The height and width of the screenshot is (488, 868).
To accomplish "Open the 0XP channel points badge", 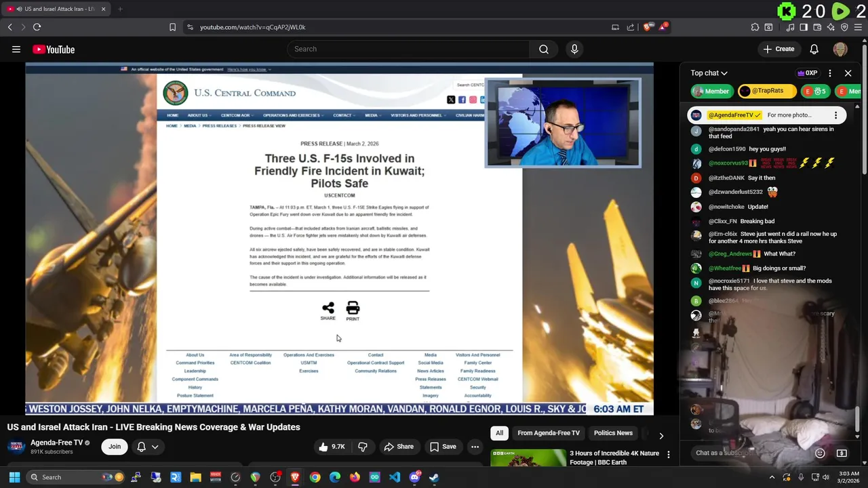I will tap(807, 73).
